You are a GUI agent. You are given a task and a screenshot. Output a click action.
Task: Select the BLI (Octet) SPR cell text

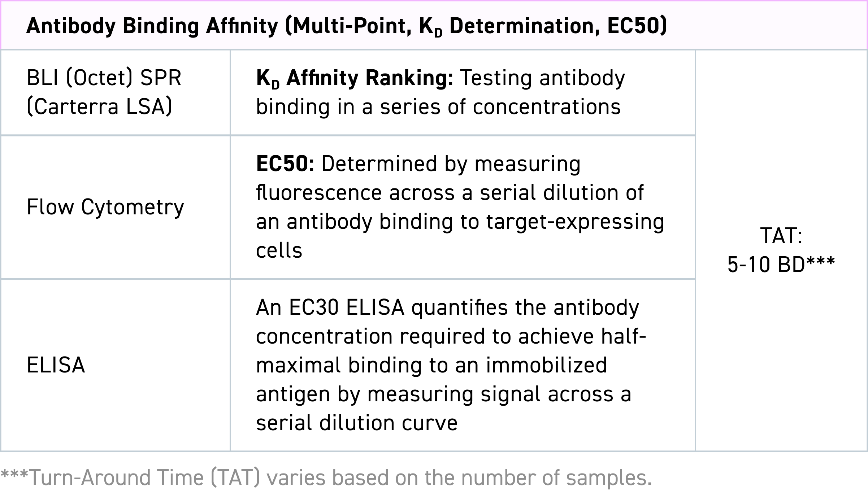pyautogui.click(x=104, y=78)
